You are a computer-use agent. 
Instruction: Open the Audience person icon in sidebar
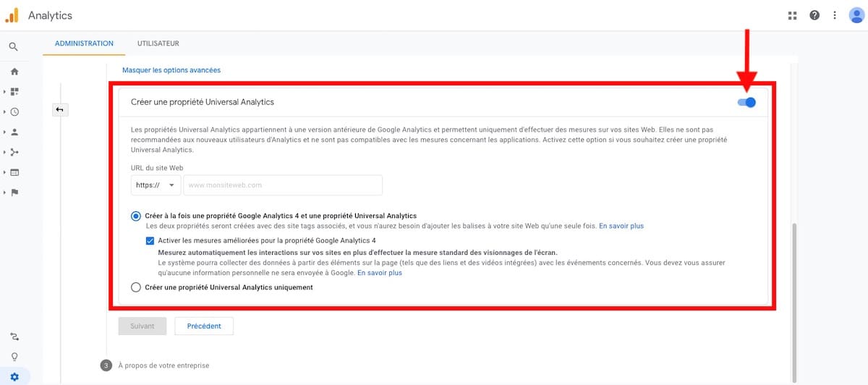[14, 132]
